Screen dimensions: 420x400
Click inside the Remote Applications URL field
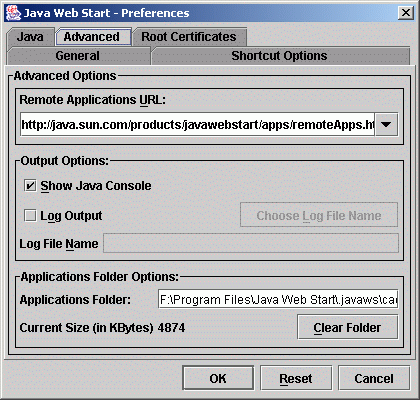coord(197,125)
